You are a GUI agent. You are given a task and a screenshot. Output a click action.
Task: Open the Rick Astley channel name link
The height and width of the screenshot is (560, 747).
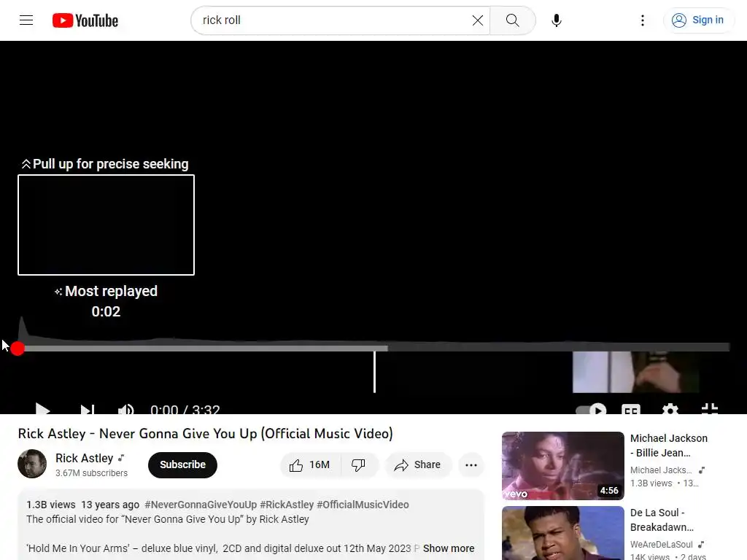(85, 458)
